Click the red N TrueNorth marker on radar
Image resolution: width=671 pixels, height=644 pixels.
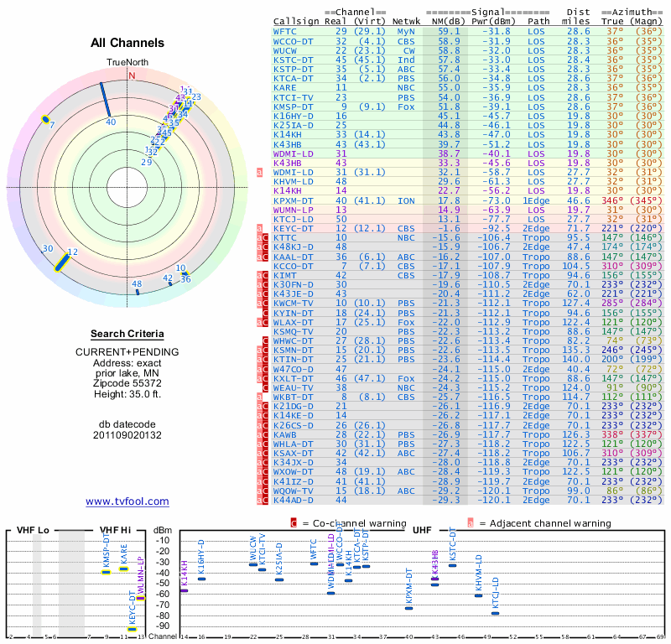131,75
